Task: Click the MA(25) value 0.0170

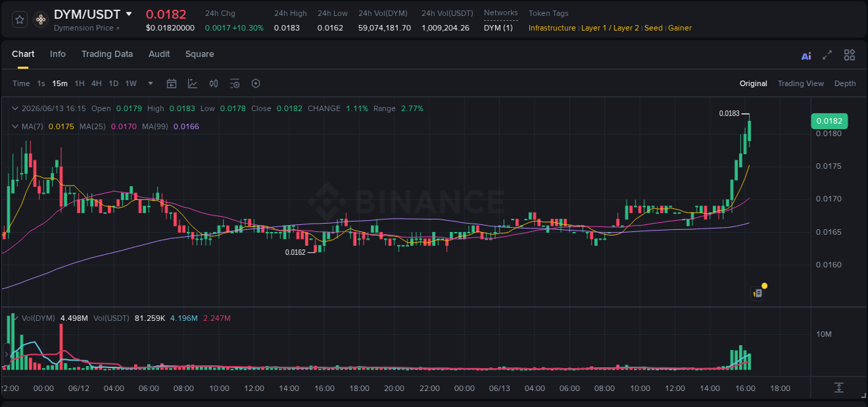Action: [124, 126]
